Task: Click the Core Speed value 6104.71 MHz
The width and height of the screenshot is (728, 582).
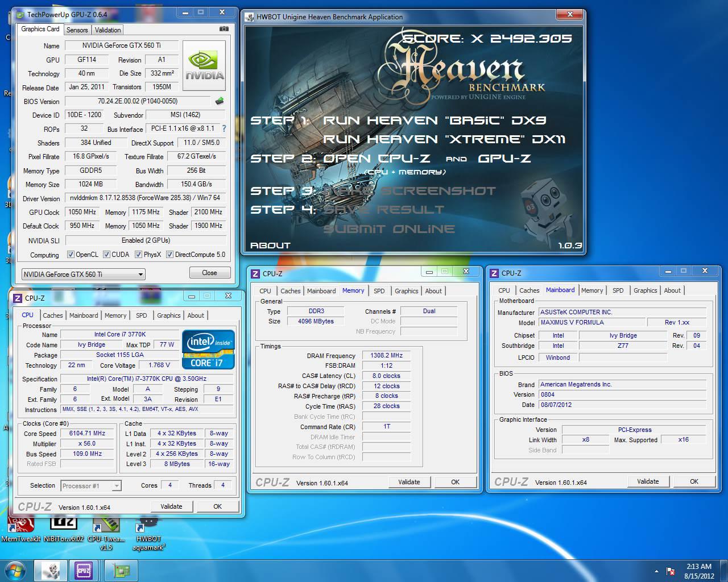Action: (87, 433)
